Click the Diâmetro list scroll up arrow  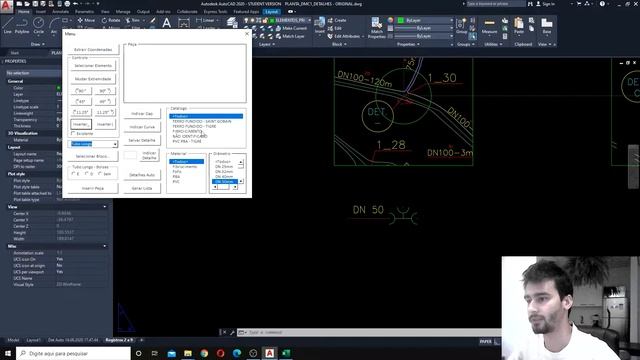point(240,162)
